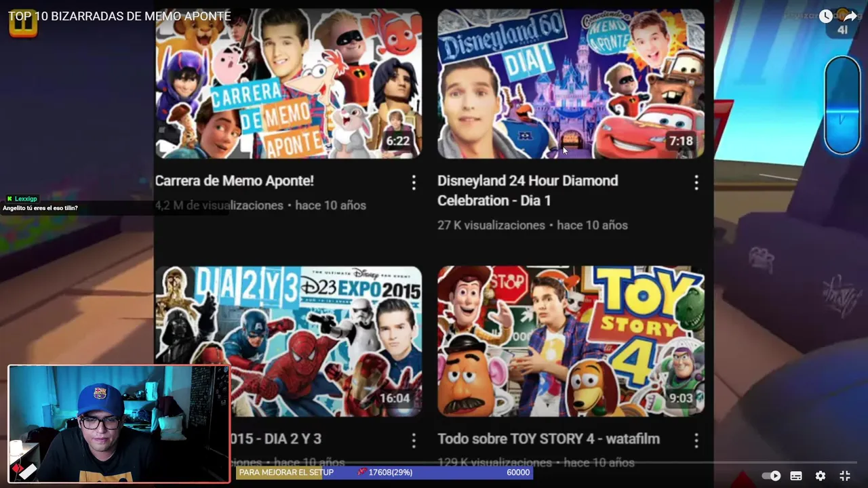Open options menu for Disneyland 24 Hour Diamond Celebration
The image size is (868, 488).
pos(696,182)
